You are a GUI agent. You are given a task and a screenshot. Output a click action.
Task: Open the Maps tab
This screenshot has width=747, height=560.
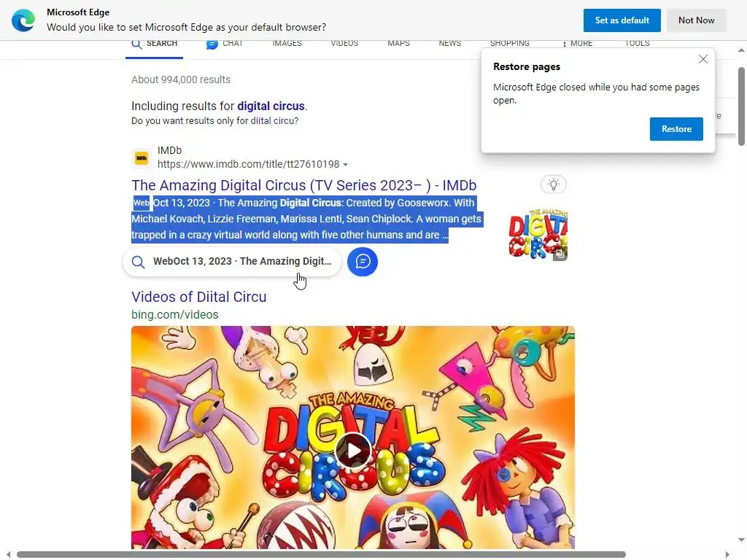tap(398, 43)
